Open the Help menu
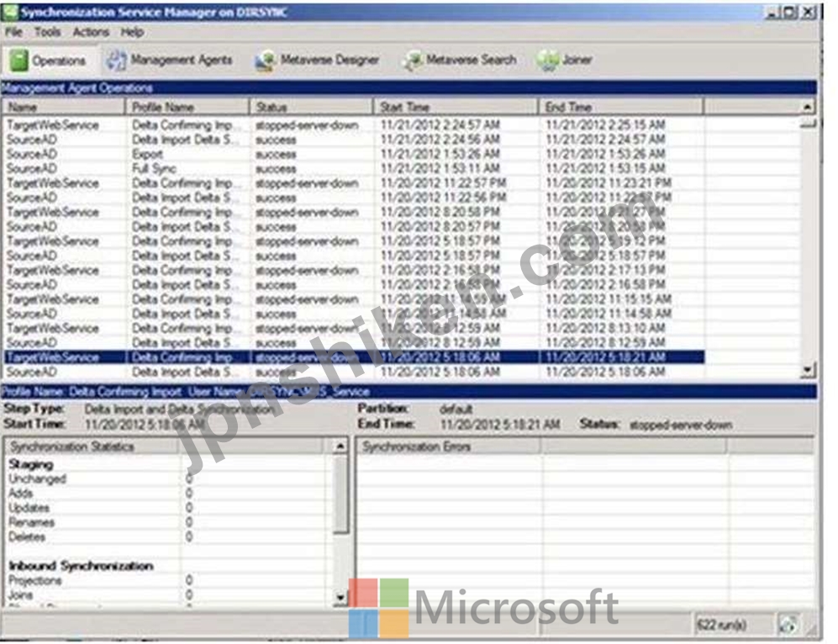This screenshot has width=838, height=644. 131,32
